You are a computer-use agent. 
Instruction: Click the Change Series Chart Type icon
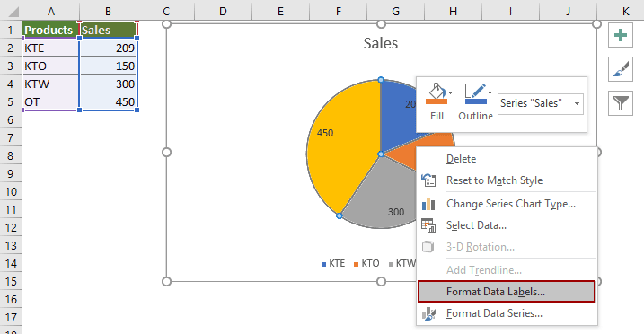428,204
